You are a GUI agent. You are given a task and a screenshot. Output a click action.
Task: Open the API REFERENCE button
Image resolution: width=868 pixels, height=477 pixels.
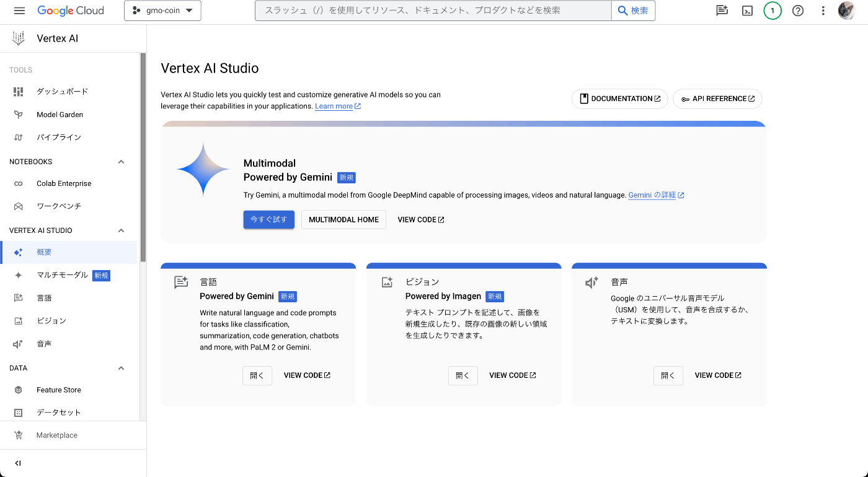point(717,98)
